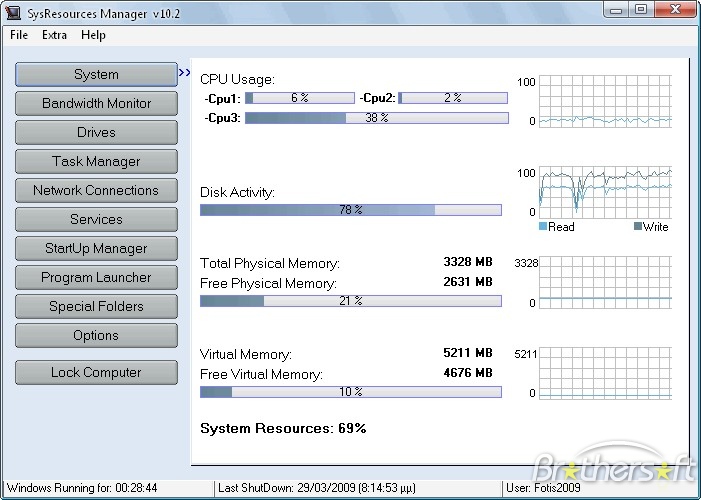This screenshot has width=701, height=500.
Task: Show Network Connections
Action: point(96,191)
